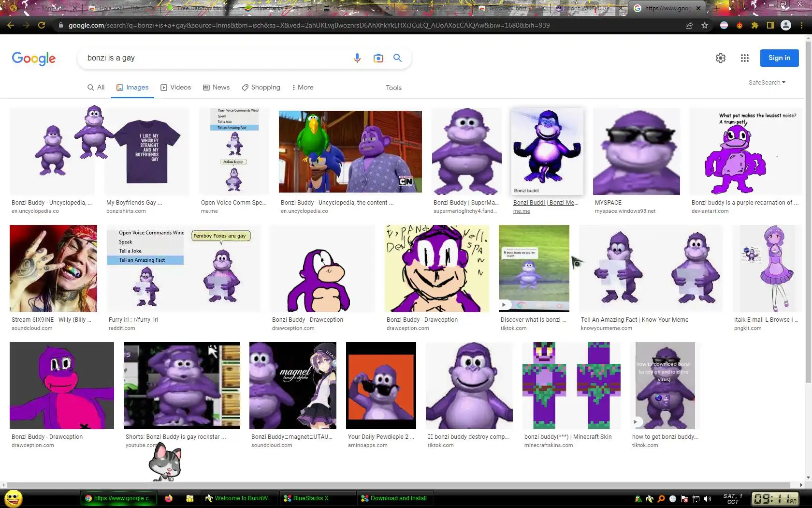Open the browser extensions puzzle icon

pyautogui.click(x=755, y=25)
